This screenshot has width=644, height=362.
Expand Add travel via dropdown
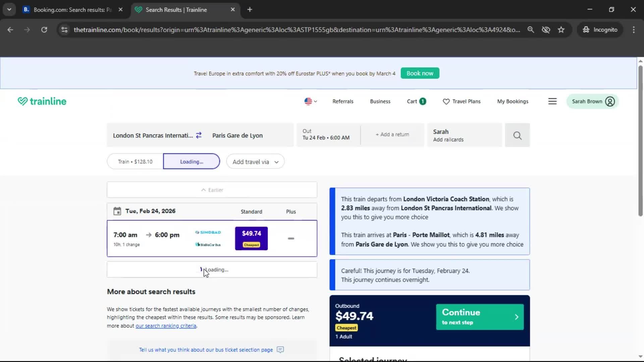point(255,162)
